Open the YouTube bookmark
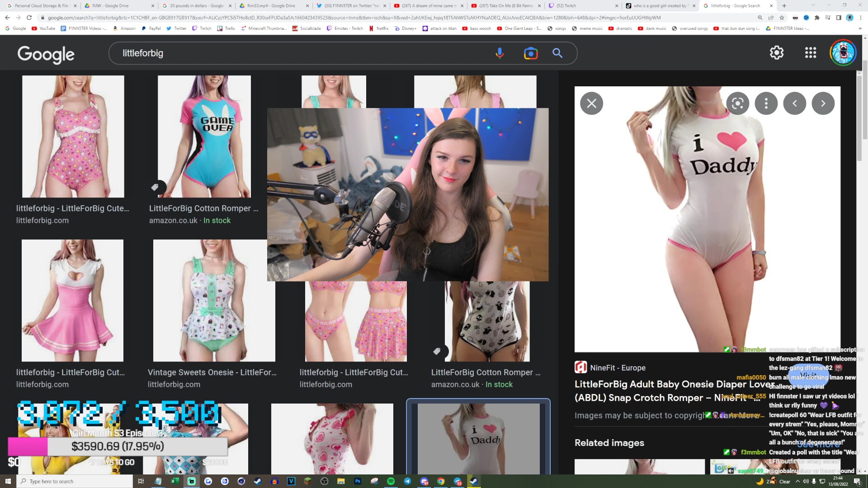868x488 pixels. (x=43, y=28)
